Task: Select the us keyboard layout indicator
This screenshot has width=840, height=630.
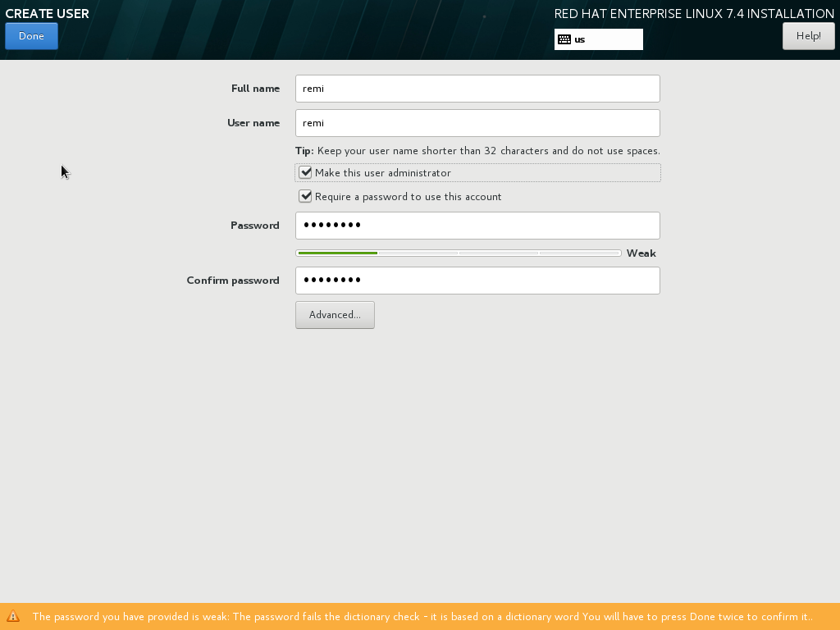Action: point(598,39)
